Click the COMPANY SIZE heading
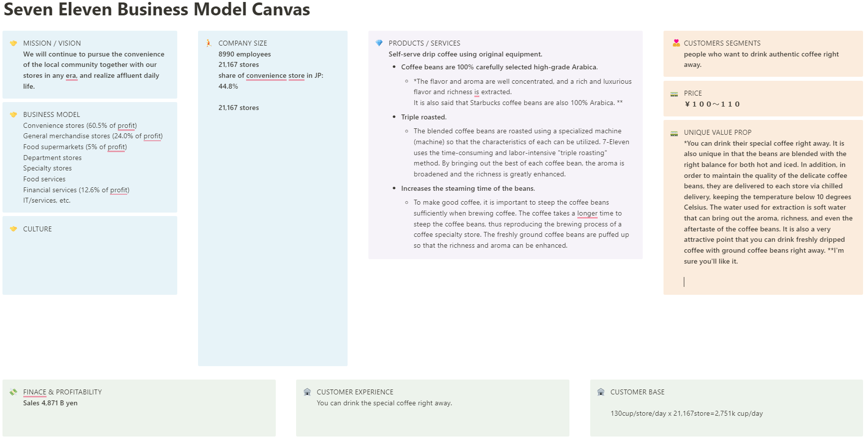This screenshot has height=440, width=868. pos(243,43)
